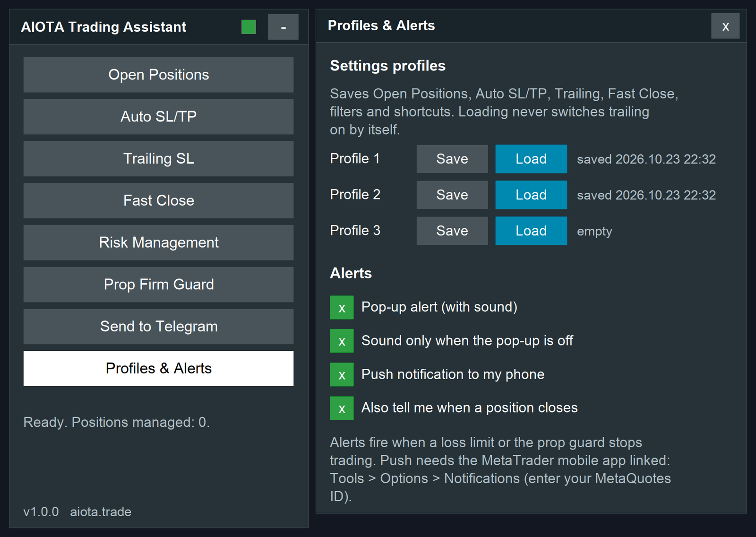Click the 'Profile 3' row label
756x537 pixels.
pyautogui.click(x=355, y=230)
